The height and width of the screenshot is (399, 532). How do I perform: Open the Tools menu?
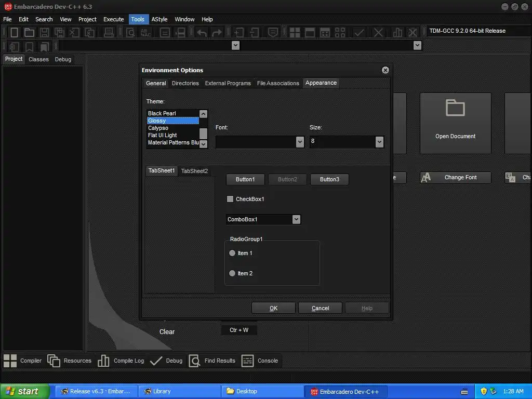(137, 19)
